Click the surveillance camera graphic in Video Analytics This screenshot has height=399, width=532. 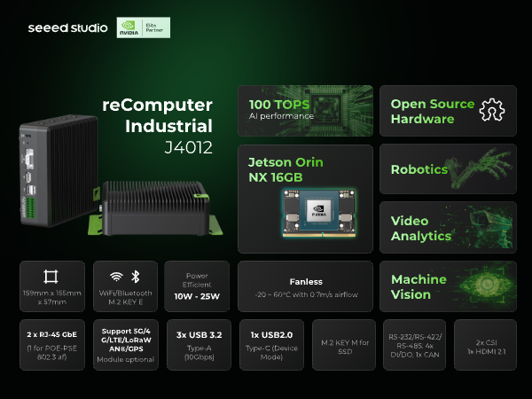[x=490, y=227]
